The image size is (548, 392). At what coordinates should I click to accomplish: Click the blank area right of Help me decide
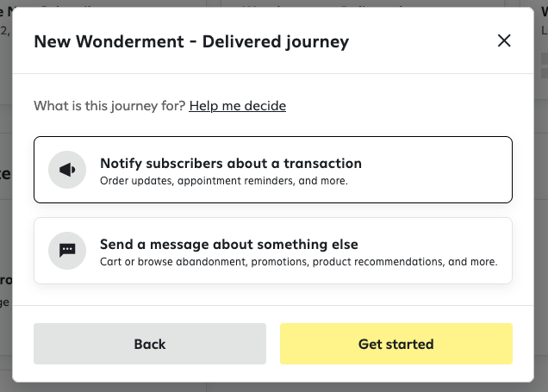click(x=398, y=105)
